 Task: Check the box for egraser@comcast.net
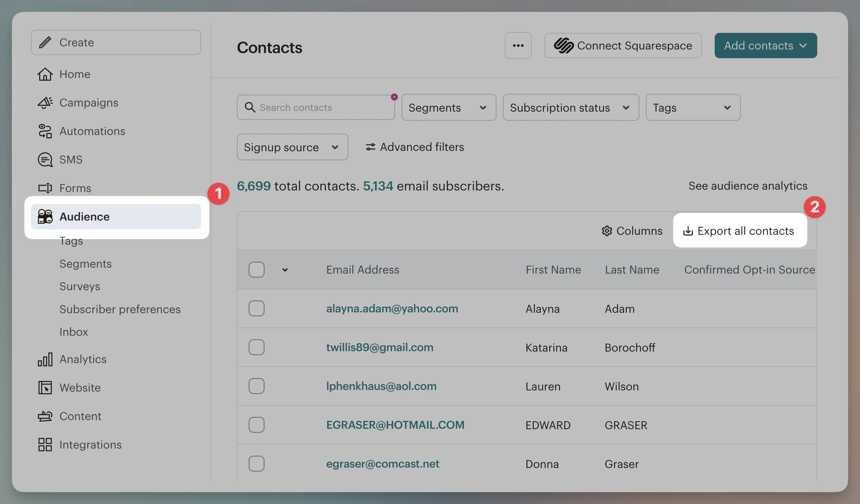point(257,464)
